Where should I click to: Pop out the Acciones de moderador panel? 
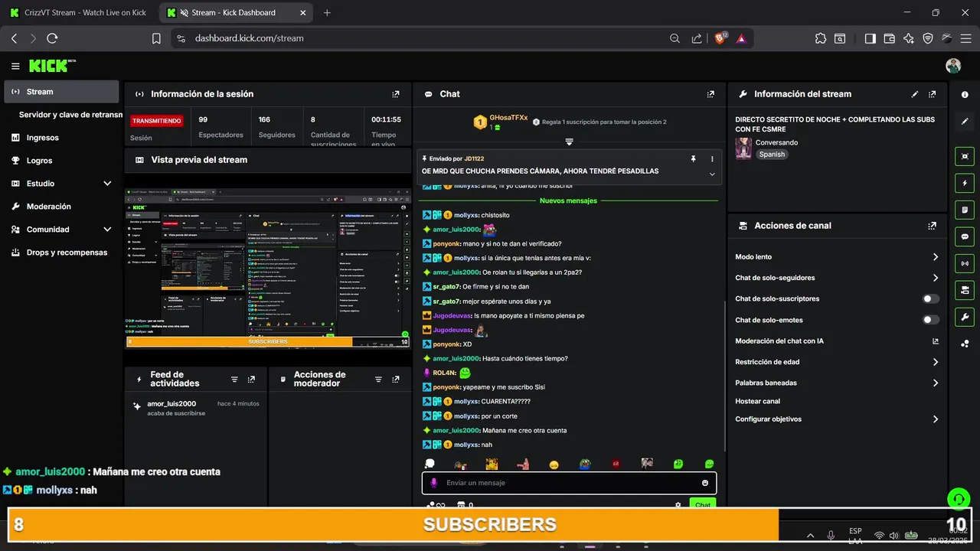point(396,380)
